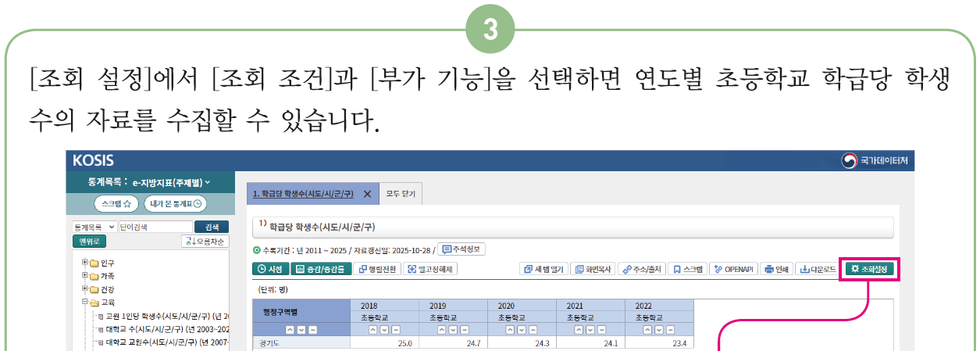Expand the 건강 folder
This screenshot has height=351, width=980.
[84, 289]
